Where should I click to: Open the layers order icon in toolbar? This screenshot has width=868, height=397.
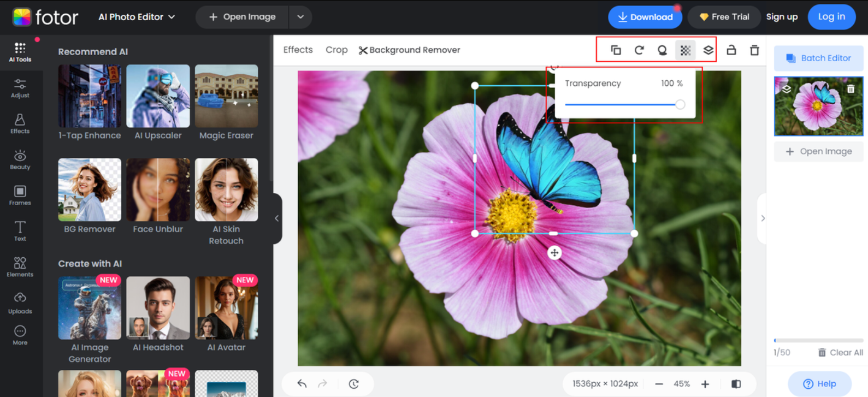click(708, 50)
